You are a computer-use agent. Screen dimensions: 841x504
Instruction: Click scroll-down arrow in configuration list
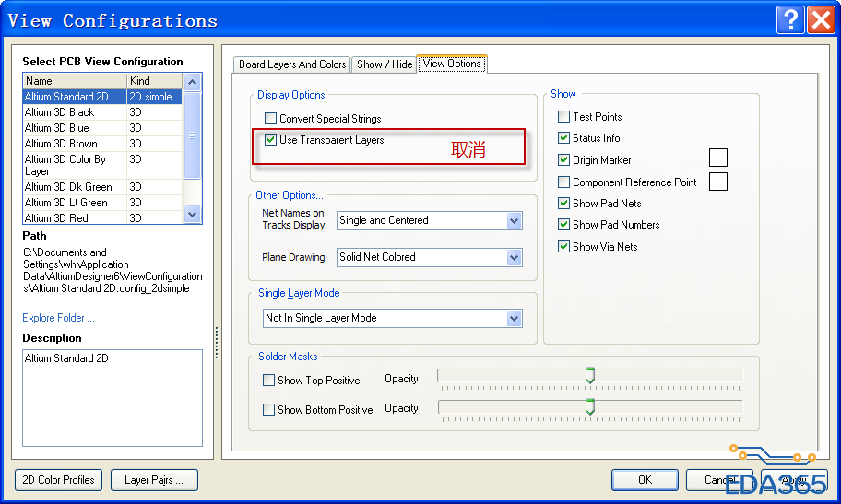[x=192, y=215]
